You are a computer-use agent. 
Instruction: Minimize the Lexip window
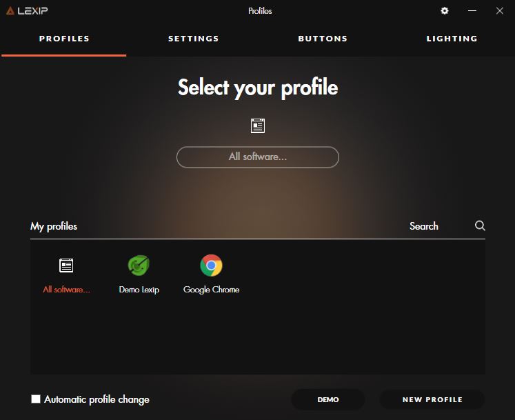tap(472, 11)
